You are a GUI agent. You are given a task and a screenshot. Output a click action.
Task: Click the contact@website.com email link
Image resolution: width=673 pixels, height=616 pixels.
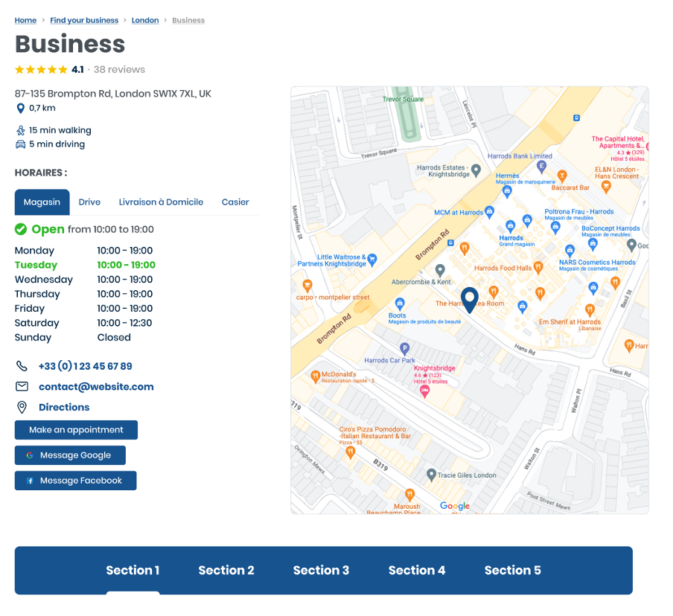96,387
